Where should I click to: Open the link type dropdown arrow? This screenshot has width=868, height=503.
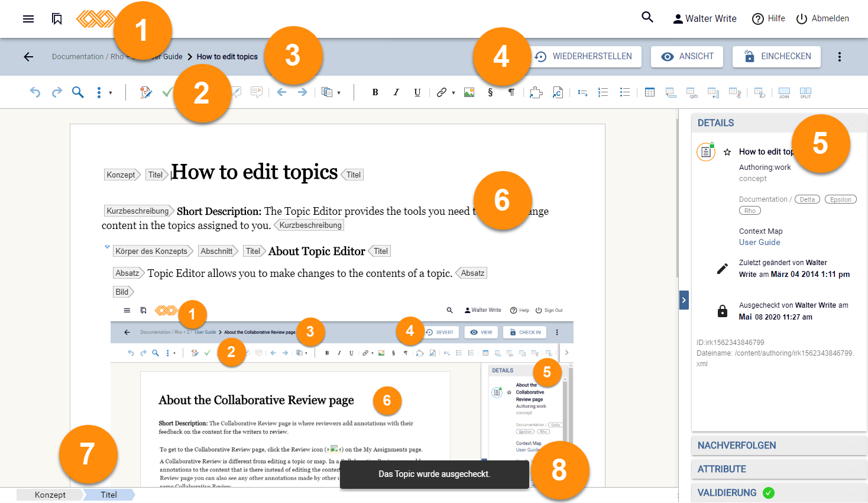(454, 93)
